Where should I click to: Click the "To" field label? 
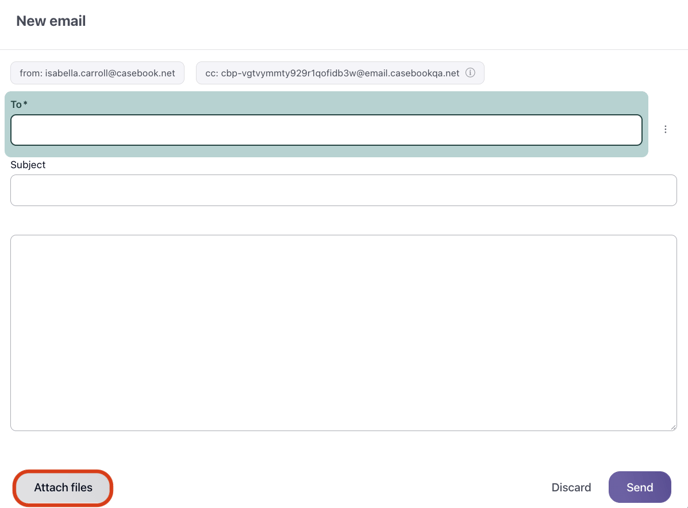(16, 105)
